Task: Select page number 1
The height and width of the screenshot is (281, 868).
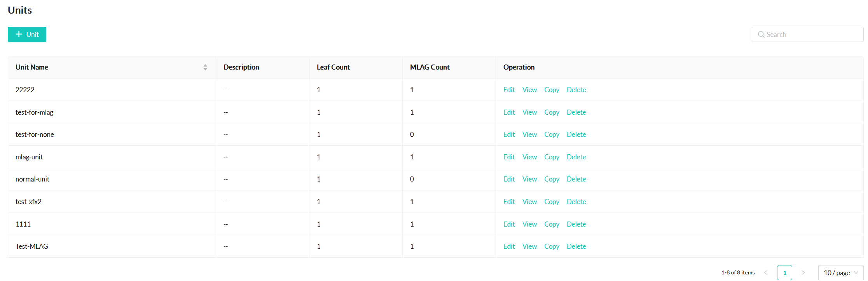Action: [784, 273]
